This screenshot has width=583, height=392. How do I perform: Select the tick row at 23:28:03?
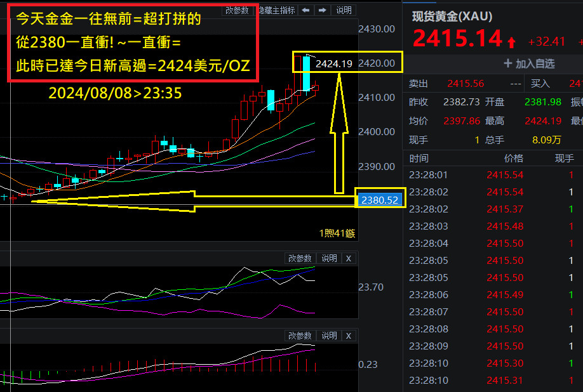click(x=493, y=226)
